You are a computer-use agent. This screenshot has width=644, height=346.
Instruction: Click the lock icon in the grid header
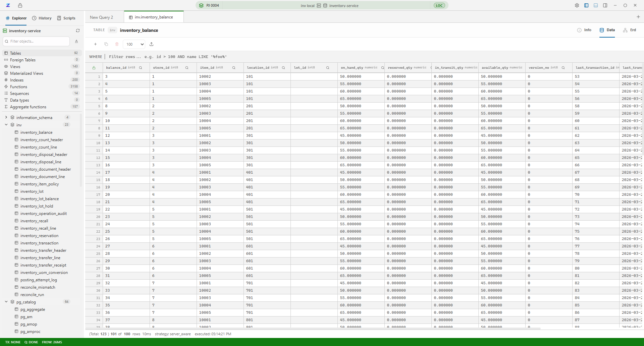coord(94,67)
